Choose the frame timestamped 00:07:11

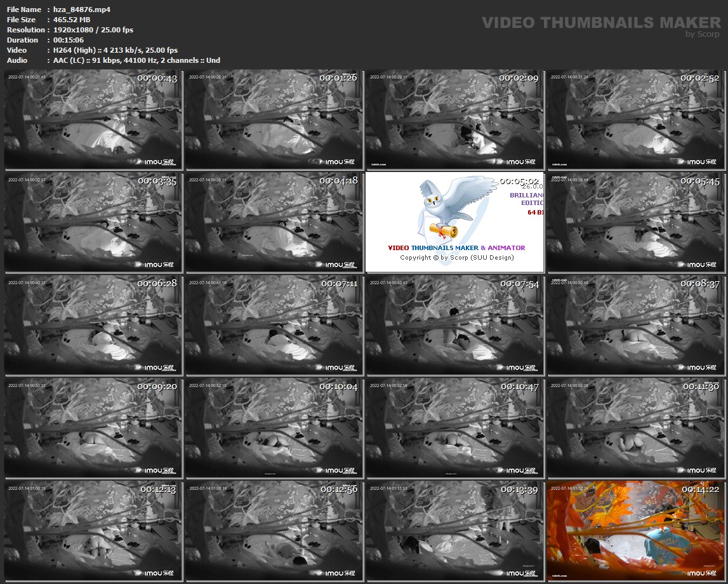tap(274, 326)
